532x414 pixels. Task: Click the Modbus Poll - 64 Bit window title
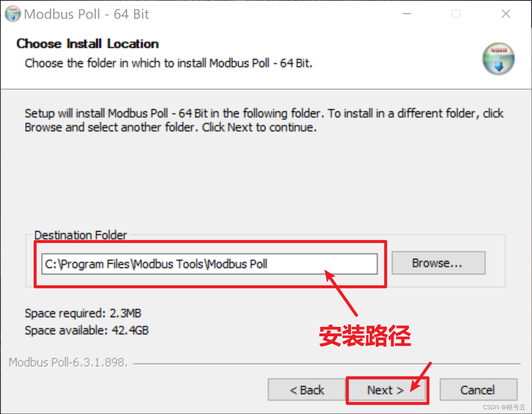(x=87, y=14)
